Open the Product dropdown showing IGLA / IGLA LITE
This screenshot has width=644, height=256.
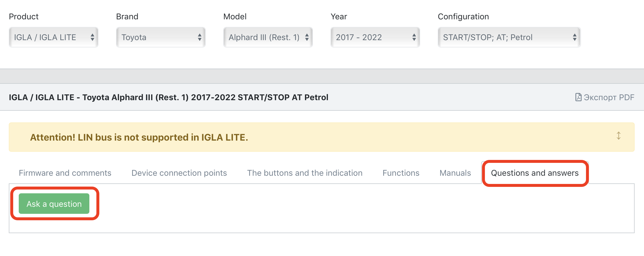click(x=54, y=37)
